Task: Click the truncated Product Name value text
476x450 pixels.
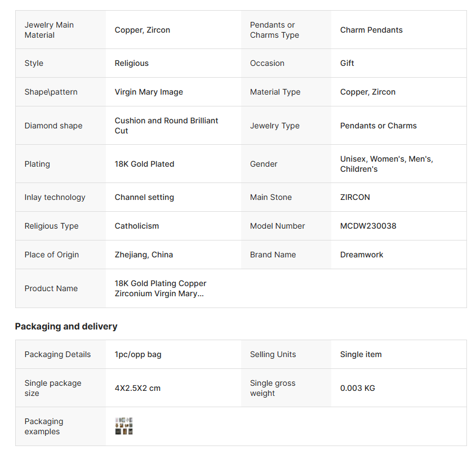Action: (x=161, y=288)
